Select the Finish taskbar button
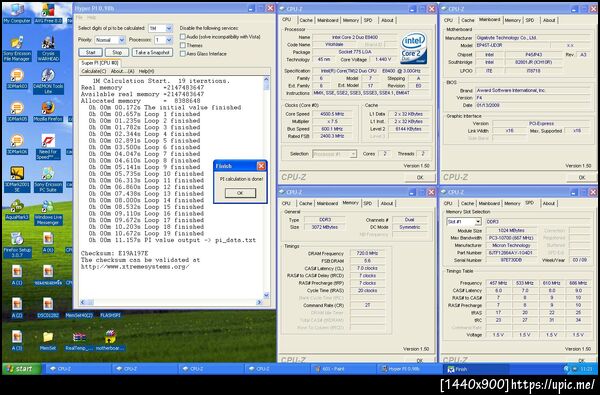Viewport: 600px width, 395px height. [x=476, y=369]
